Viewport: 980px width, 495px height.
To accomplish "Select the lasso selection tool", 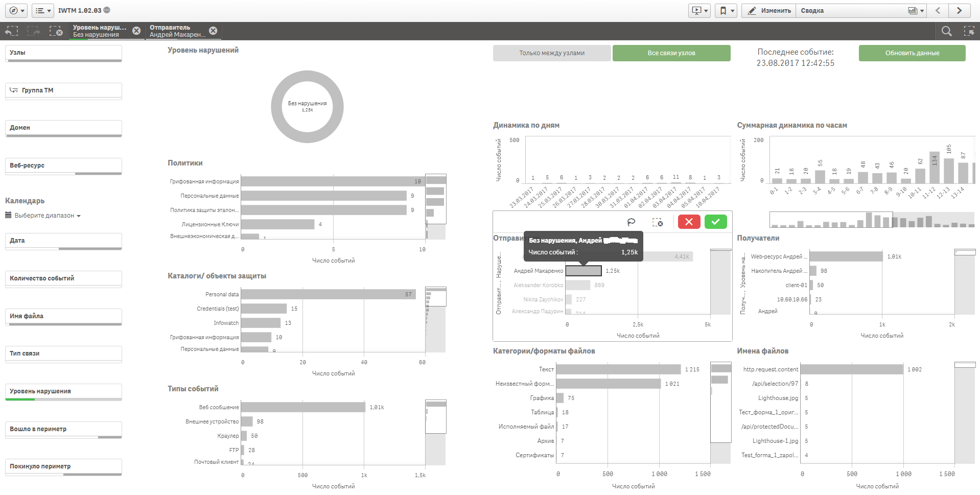I will click(x=632, y=222).
